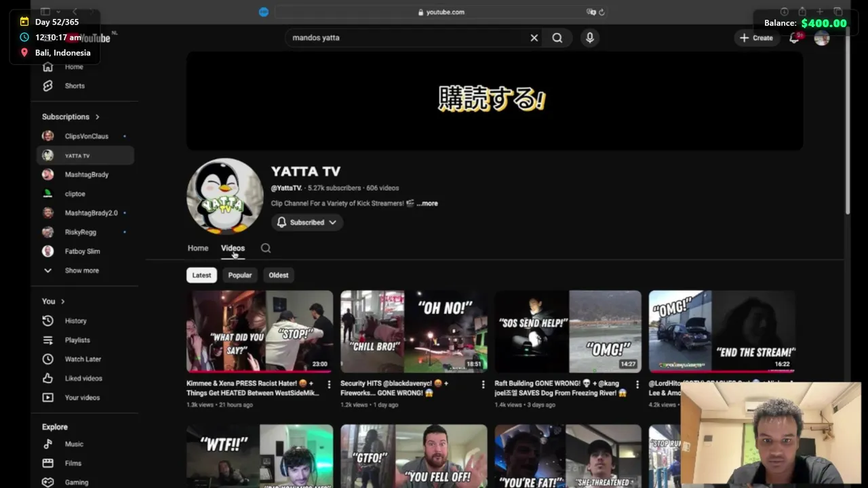
Task: Open the MashtagBrady subscription
Action: [85, 174]
